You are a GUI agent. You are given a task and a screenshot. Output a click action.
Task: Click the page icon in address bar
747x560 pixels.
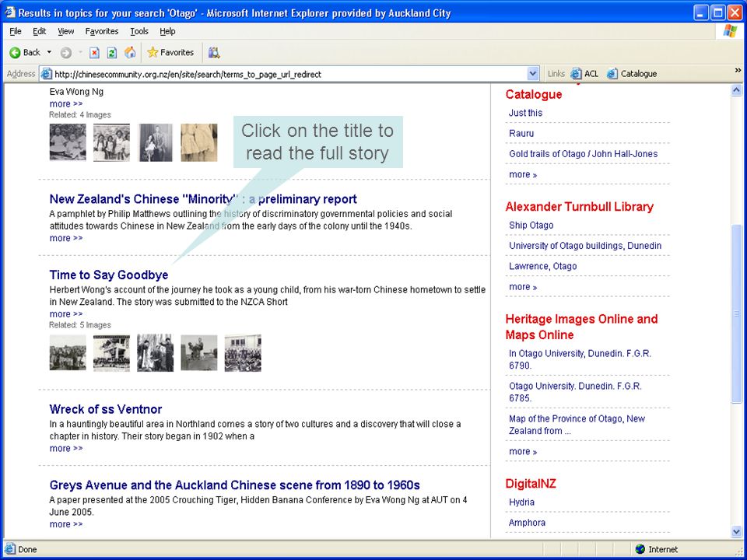tap(46, 75)
